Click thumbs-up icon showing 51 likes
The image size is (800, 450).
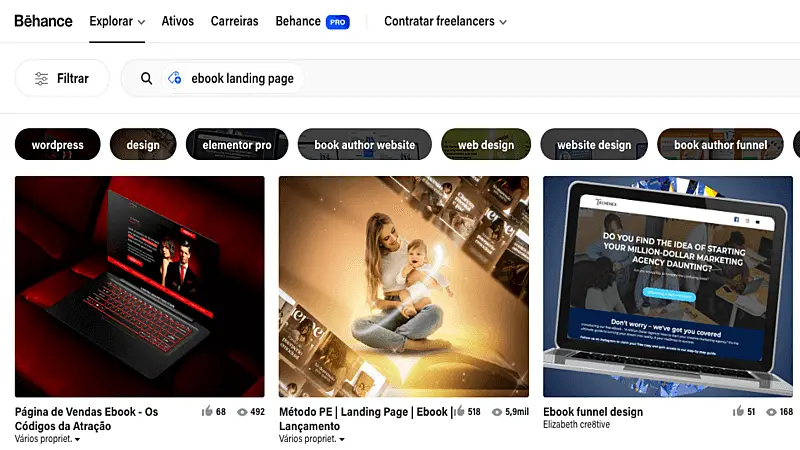click(x=738, y=411)
